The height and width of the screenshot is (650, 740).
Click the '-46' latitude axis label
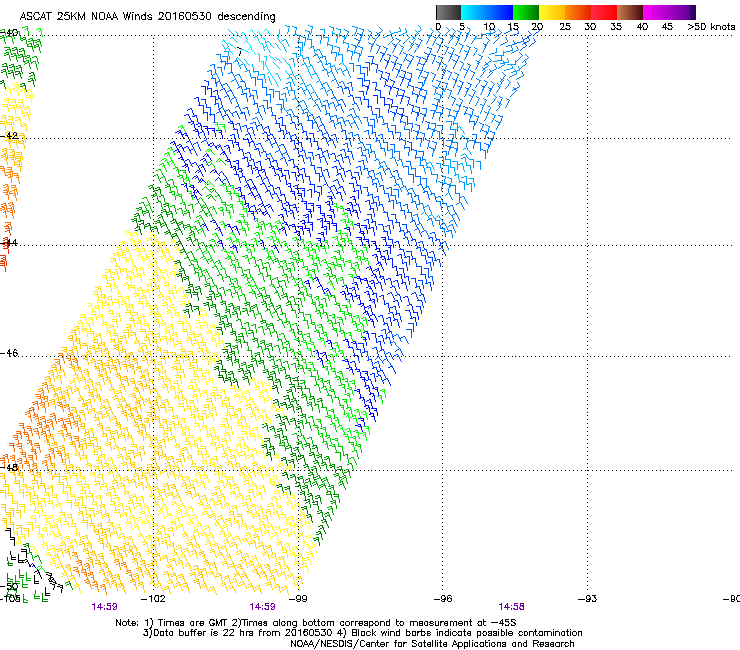(9, 353)
